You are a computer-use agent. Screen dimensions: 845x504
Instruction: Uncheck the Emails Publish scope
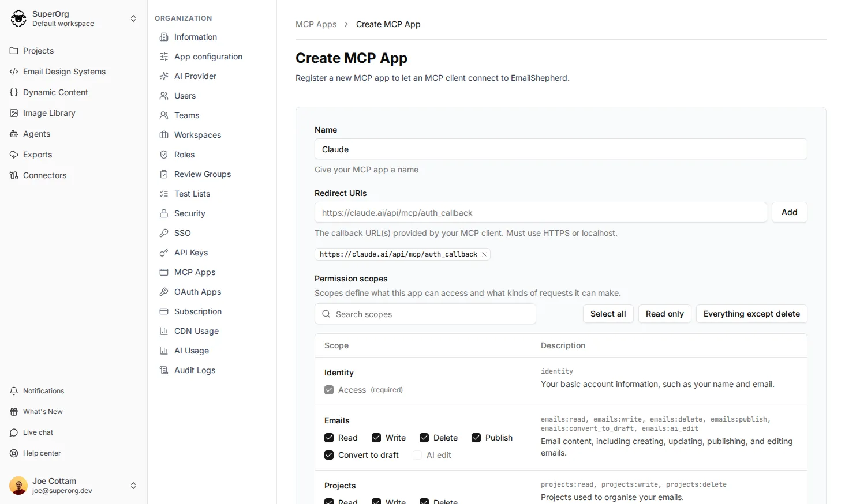click(476, 438)
